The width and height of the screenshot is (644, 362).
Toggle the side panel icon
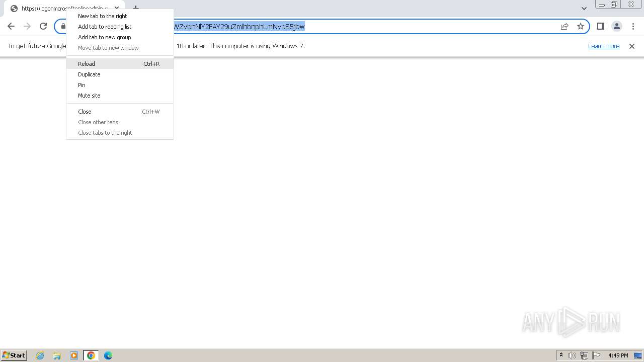click(x=600, y=26)
